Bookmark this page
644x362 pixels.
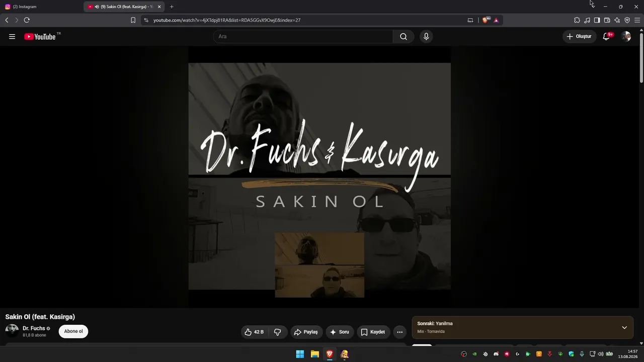pos(133,20)
